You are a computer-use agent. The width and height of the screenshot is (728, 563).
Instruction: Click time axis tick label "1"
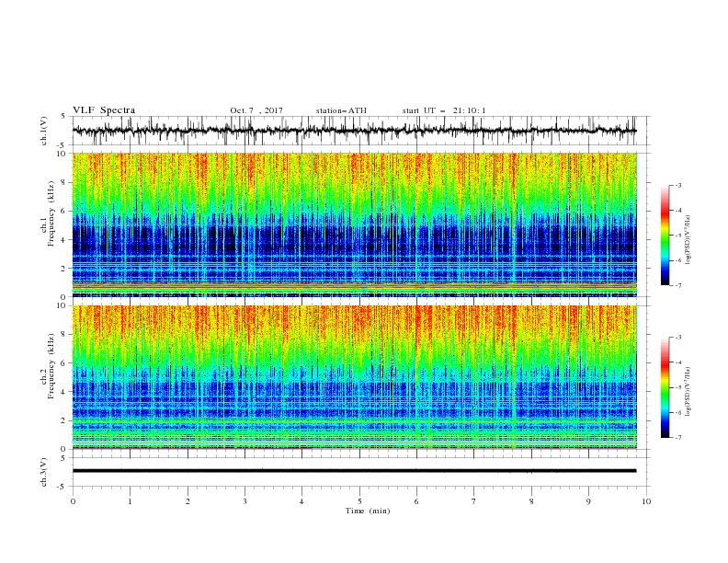click(x=130, y=501)
